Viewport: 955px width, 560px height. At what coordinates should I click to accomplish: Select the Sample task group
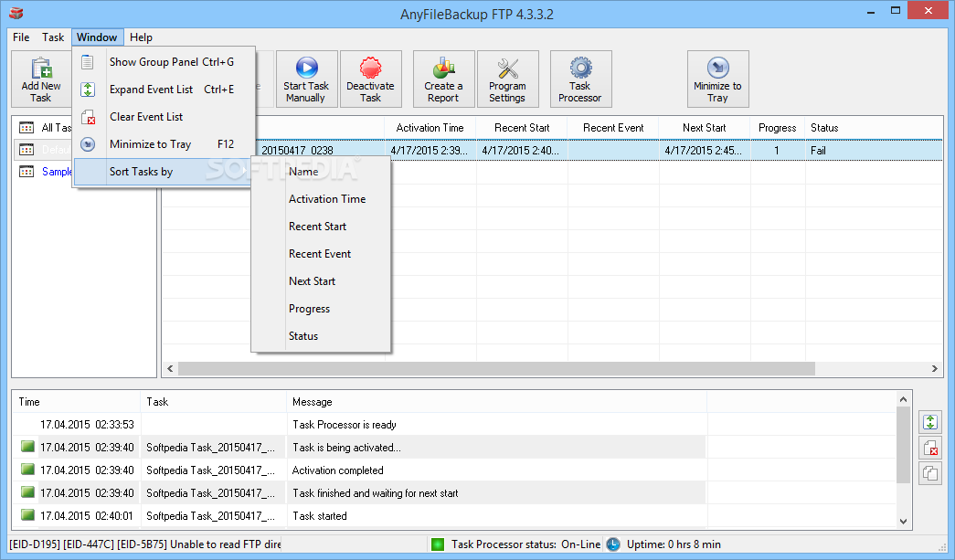pos(56,172)
